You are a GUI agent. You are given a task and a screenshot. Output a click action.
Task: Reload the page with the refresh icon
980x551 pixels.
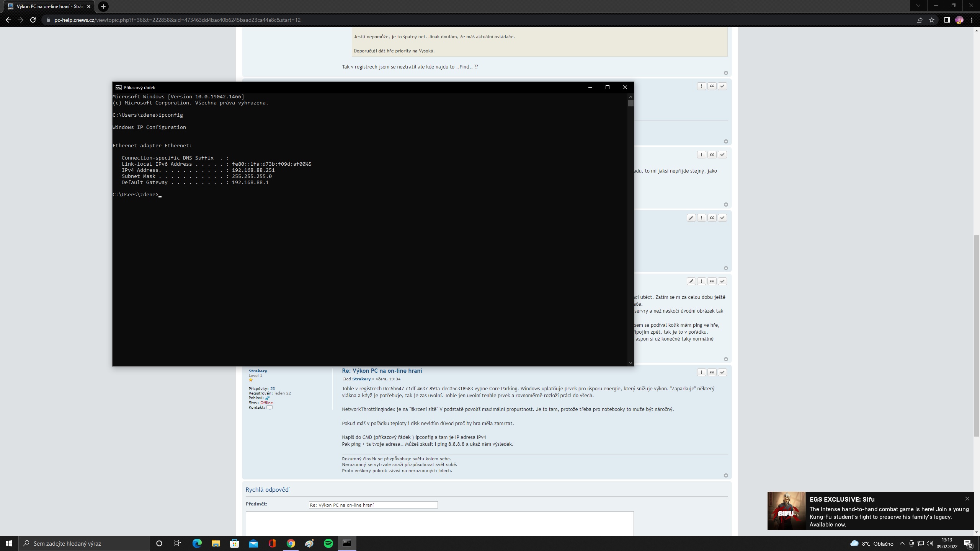[33, 20]
